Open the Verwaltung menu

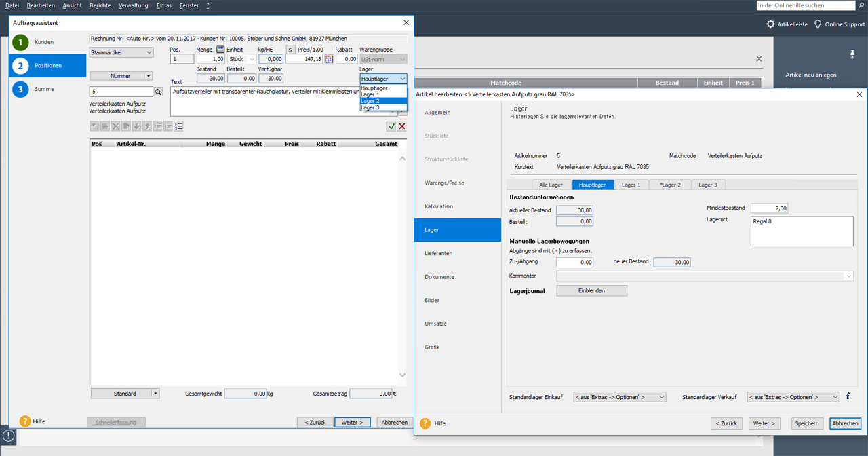pyautogui.click(x=133, y=5)
